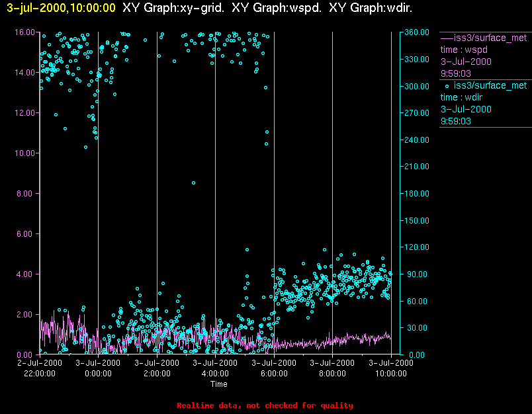
Task: Click the 3-Jul-2000 8:00:00 time label
Action: [332, 368]
